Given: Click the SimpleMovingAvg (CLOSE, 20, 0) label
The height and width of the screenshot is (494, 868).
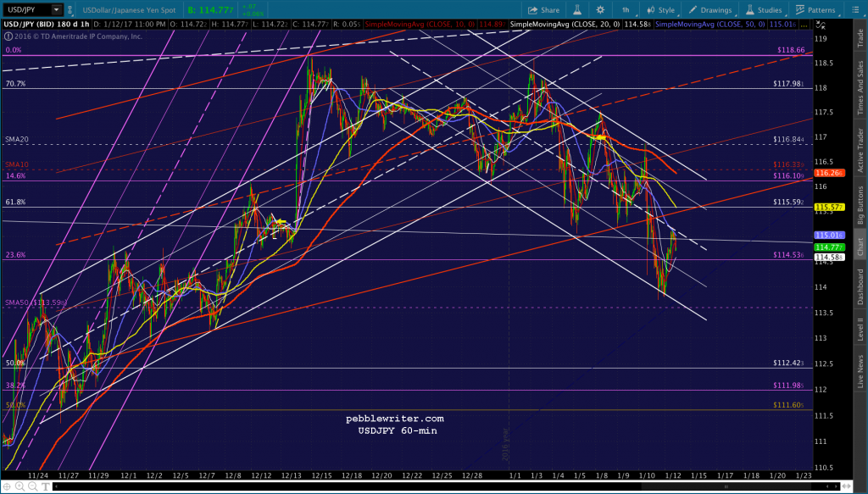Looking at the screenshot, I should [x=565, y=25].
